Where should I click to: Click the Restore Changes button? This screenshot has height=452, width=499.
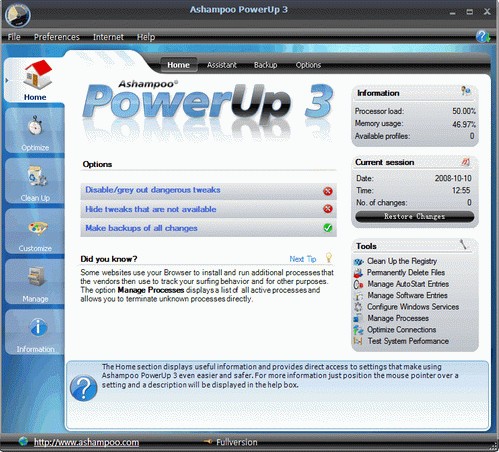coord(414,217)
